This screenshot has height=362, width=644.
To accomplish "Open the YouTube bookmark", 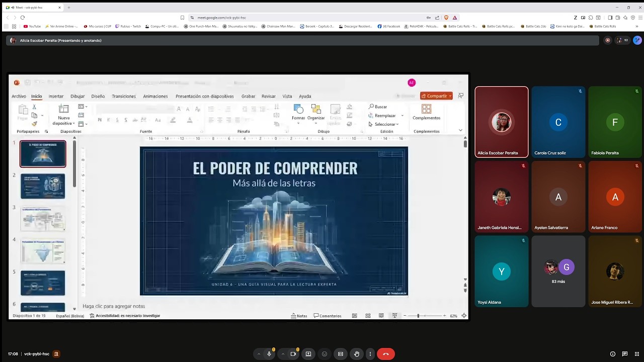I will click(32, 26).
